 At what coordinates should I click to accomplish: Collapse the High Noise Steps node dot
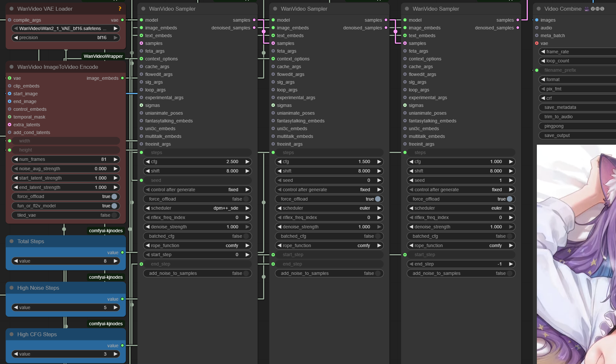click(x=12, y=288)
